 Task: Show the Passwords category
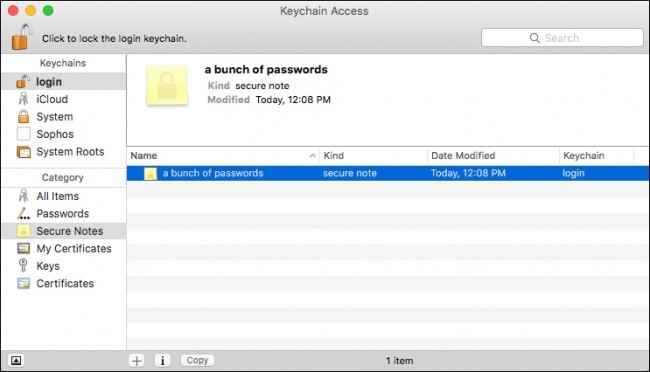click(63, 213)
